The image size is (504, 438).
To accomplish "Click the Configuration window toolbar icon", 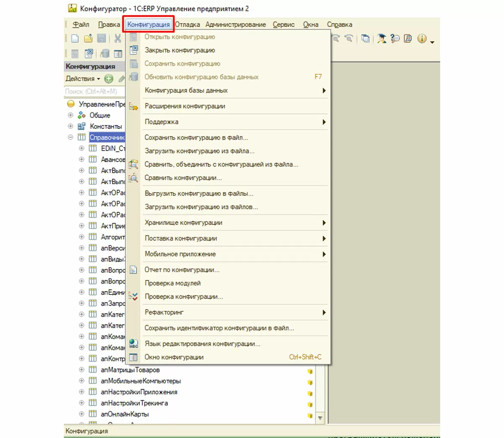I will 118,53.
